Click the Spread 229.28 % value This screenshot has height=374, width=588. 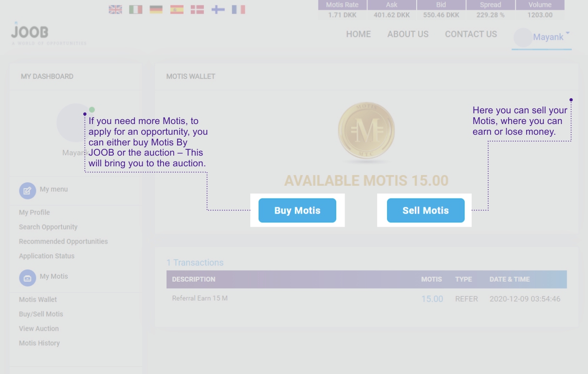491,15
